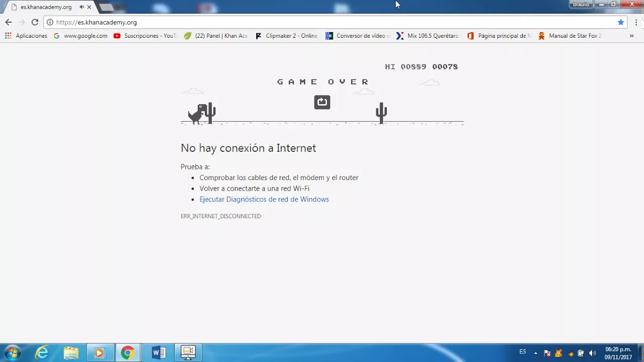Image resolution: width=644 pixels, height=362 pixels.
Task: Click the site info icon in address bar
Action: (50, 22)
